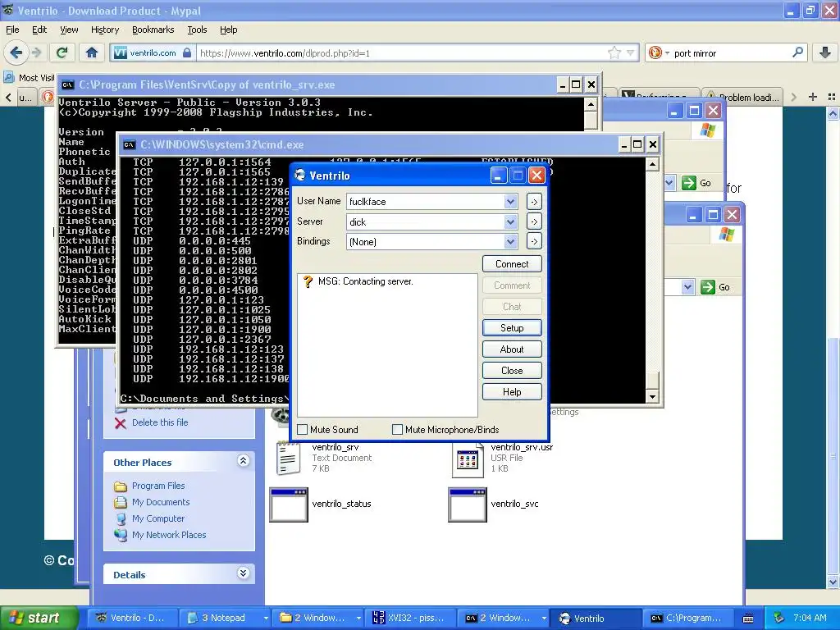
Task: Open the View menu
Action: click(x=69, y=30)
